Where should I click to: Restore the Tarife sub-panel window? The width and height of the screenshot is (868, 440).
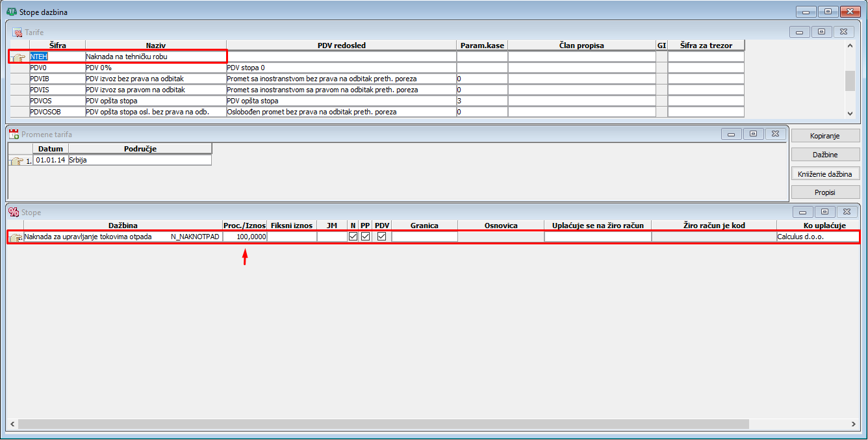pos(821,32)
